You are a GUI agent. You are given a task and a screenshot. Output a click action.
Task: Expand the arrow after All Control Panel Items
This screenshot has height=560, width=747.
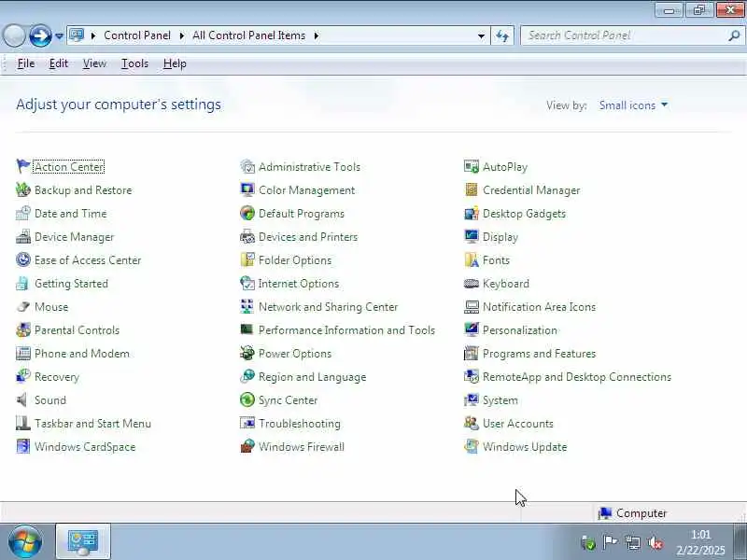(316, 35)
